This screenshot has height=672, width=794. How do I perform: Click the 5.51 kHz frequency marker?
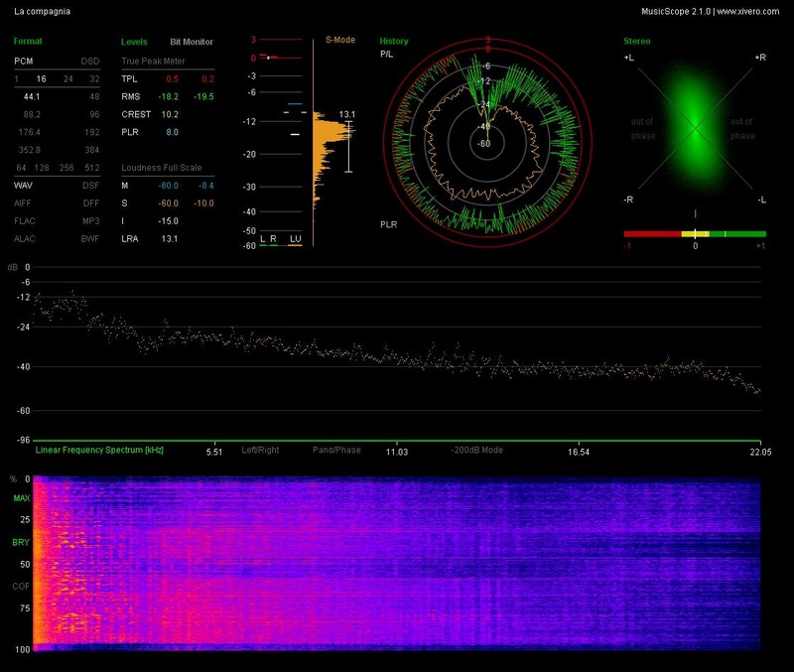click(214, 452)
